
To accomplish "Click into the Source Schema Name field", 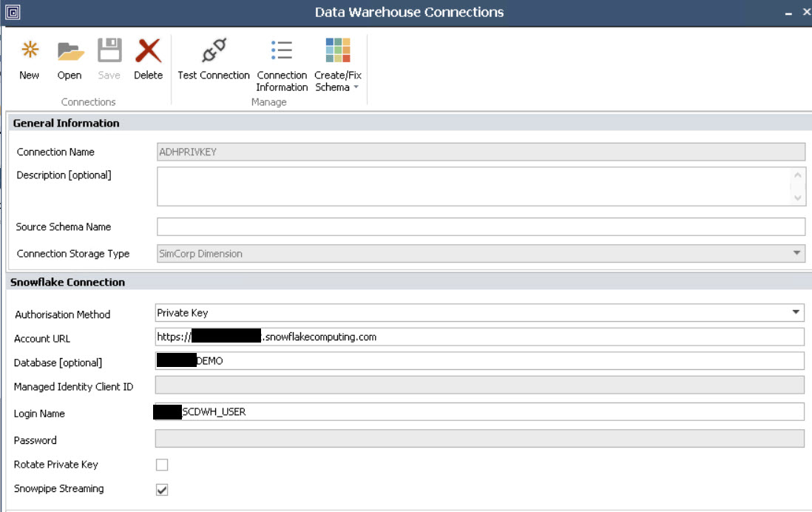I will click(x=481, y=226).
